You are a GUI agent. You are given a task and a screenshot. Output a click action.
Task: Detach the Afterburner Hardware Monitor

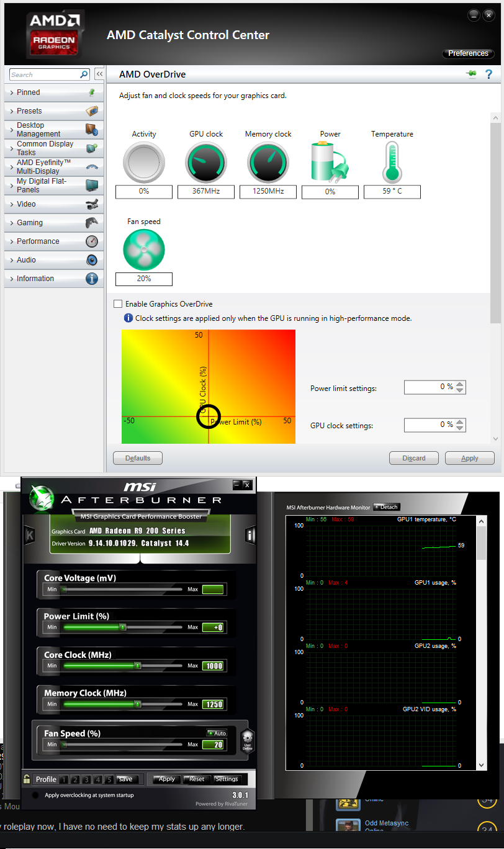pyautogui.click(x=386, y=507)
